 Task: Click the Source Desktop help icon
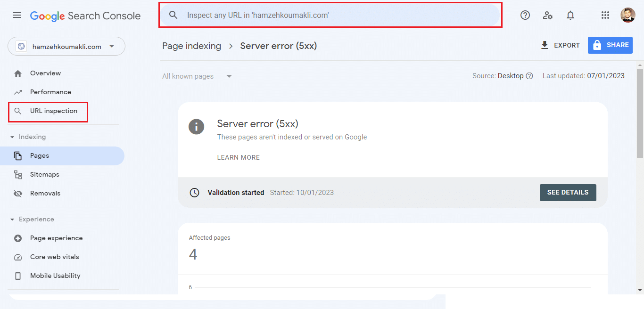click(529, 76)
